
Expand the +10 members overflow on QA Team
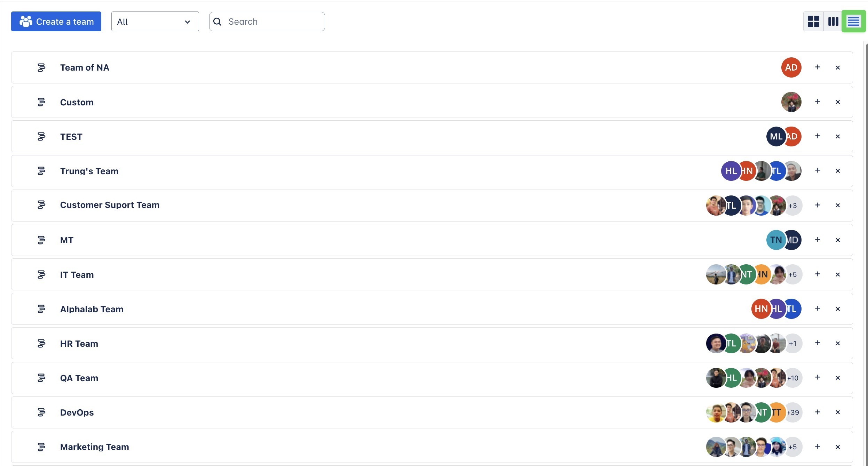click(793, 378)
